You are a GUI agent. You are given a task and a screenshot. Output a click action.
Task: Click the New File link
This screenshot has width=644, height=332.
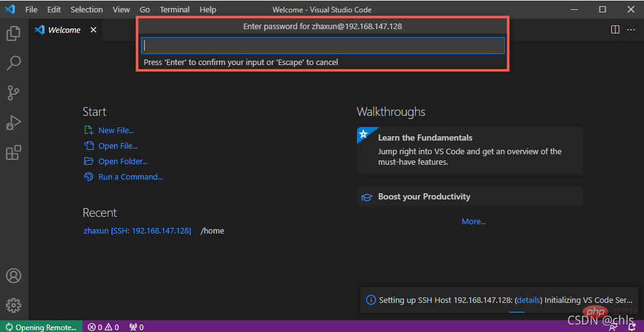tap(116, 131)
